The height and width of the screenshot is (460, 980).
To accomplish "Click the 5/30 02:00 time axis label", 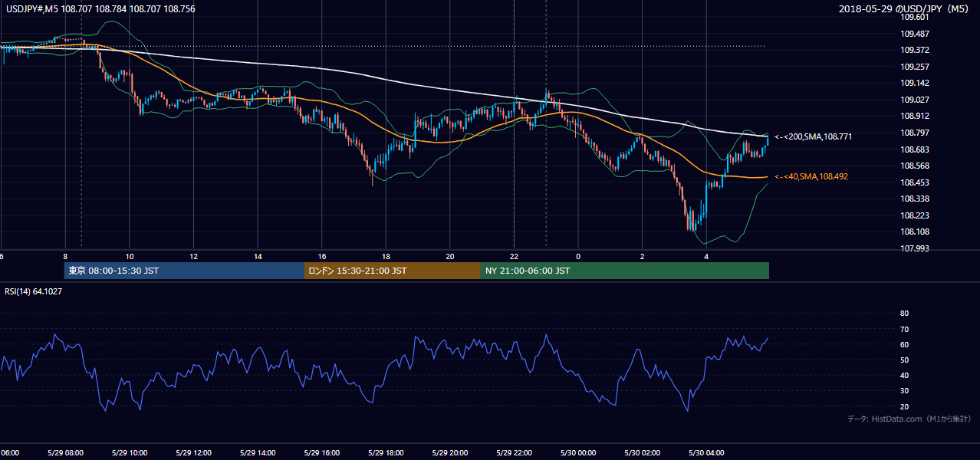I will pos(642,452).
